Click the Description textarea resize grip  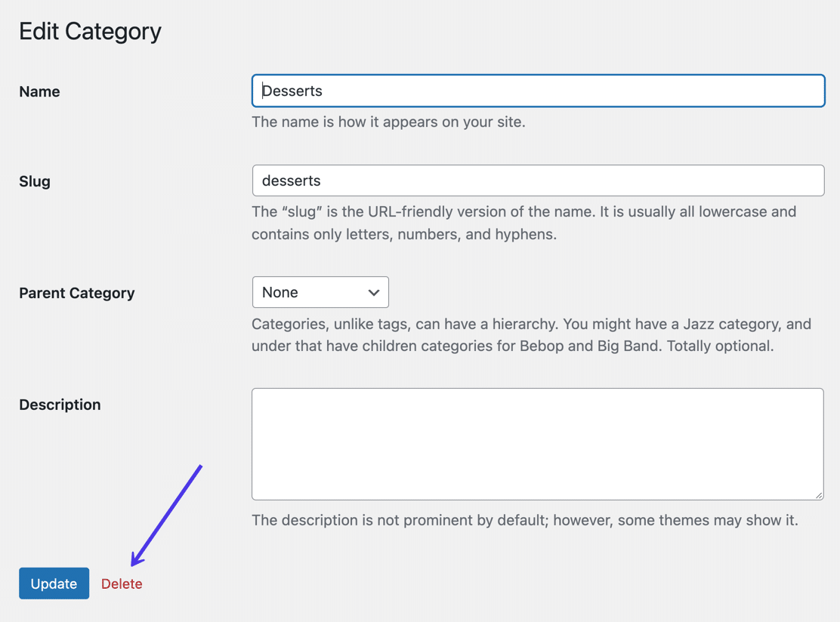click(x=820, y=495)
